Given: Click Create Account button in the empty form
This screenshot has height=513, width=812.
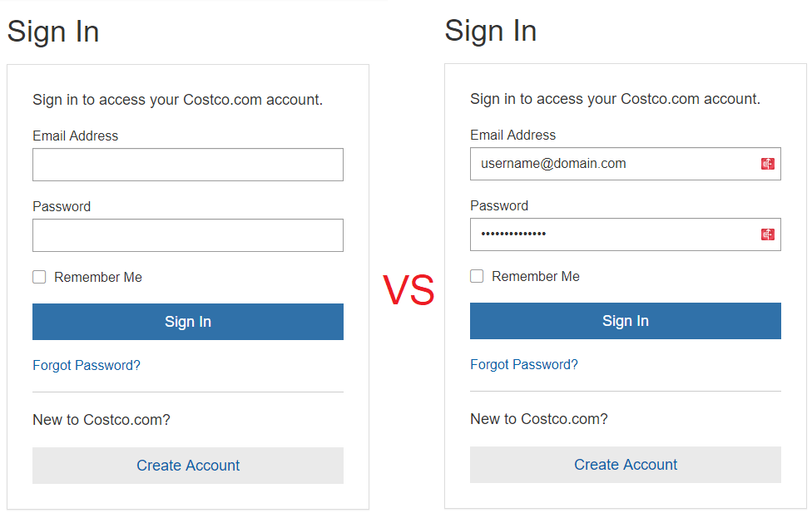Looking at the screenshot, I should tap(188, 466).
